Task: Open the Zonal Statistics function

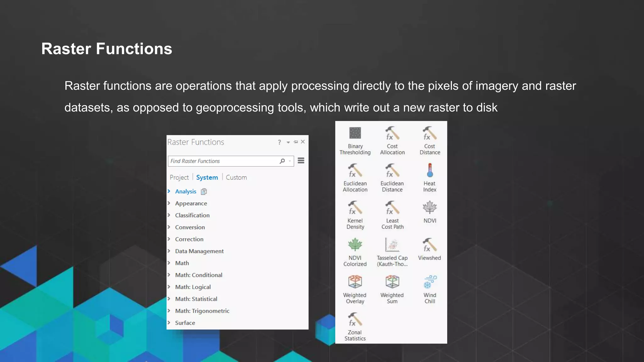Action: point(355,327)
